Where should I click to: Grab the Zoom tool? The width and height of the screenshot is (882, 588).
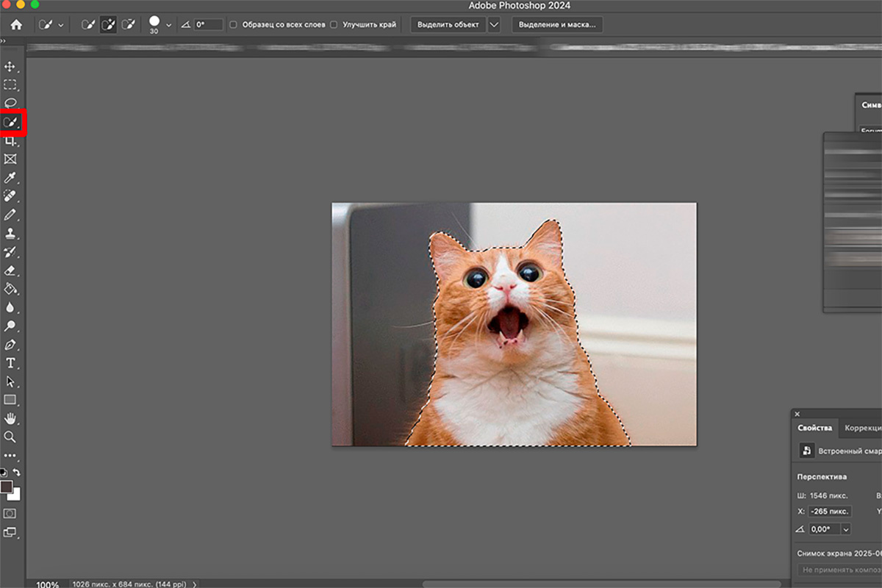(10, 437)
